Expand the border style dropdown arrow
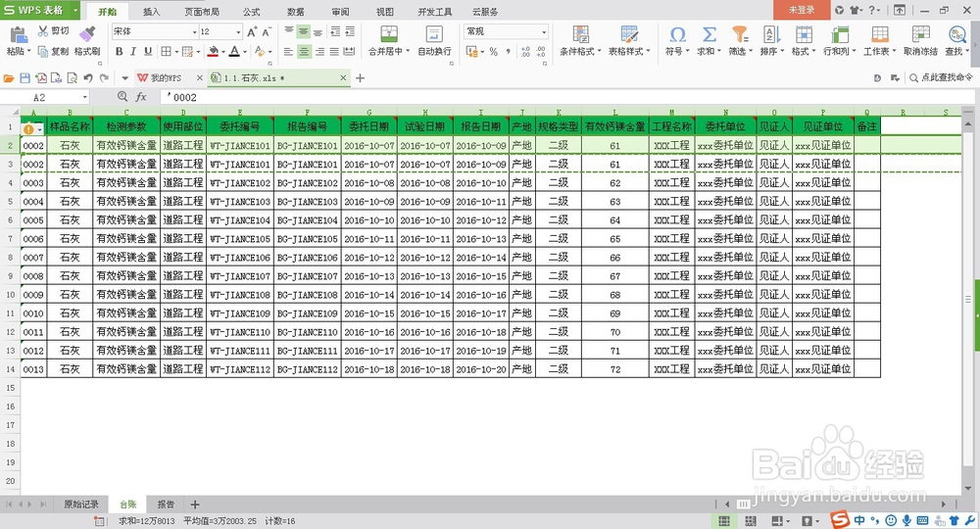Screen dimensions: 980x529 coord(176,52)
